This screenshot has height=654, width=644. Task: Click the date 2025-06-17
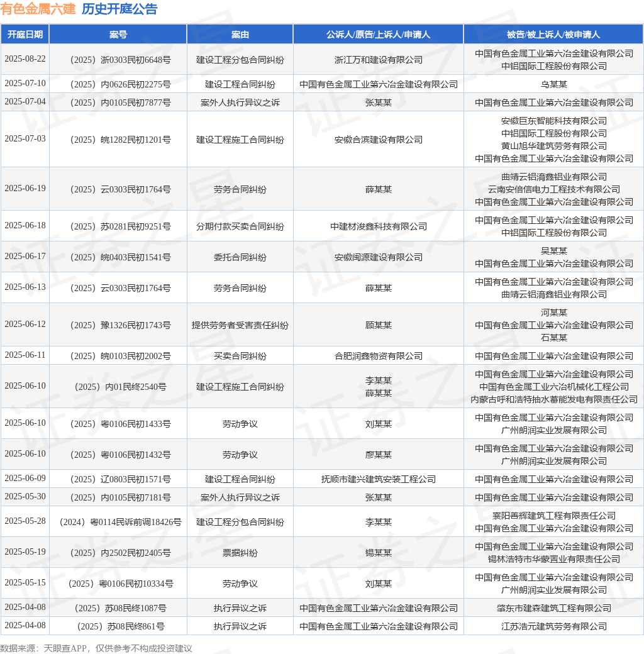25,257
